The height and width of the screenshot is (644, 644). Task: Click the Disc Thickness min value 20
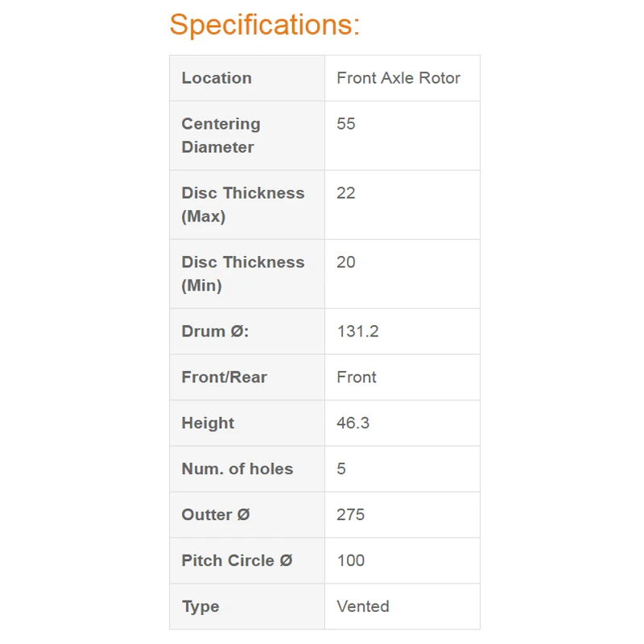click(346, 262)
